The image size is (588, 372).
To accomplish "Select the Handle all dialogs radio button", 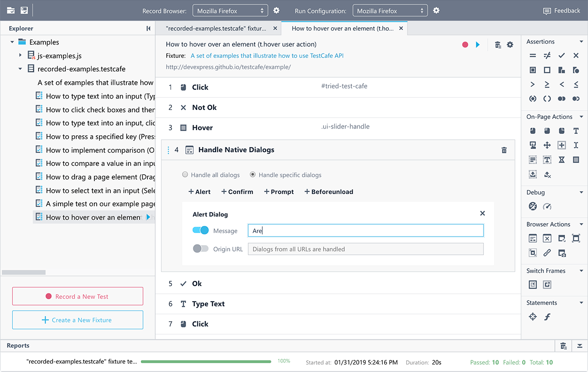I will pyautogui.click(x=185, y=175).
